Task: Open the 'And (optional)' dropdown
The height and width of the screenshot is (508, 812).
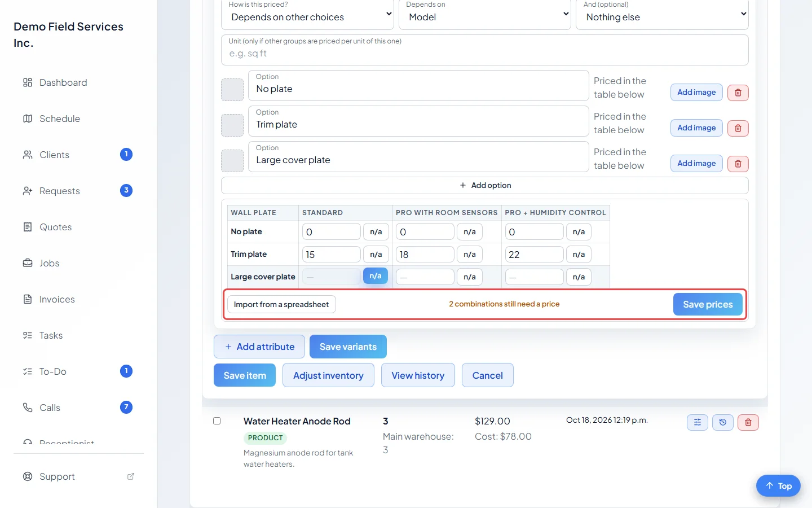Action: (662, 15)
